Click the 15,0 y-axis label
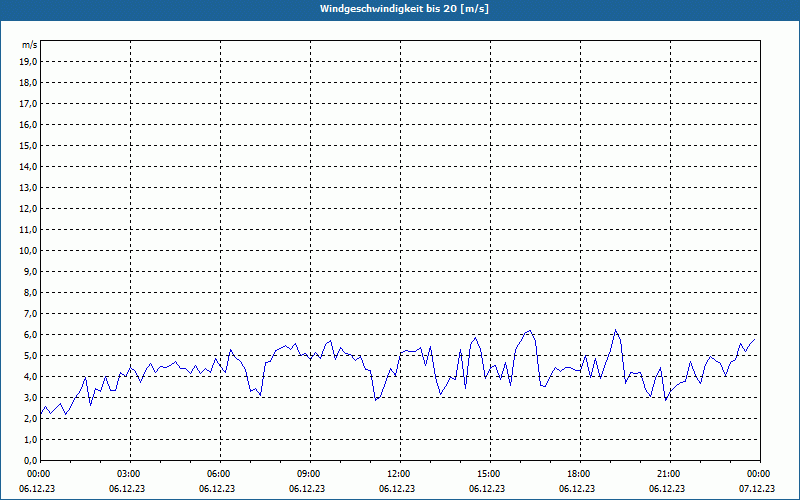800x500 pixels. tap(28, 145)
